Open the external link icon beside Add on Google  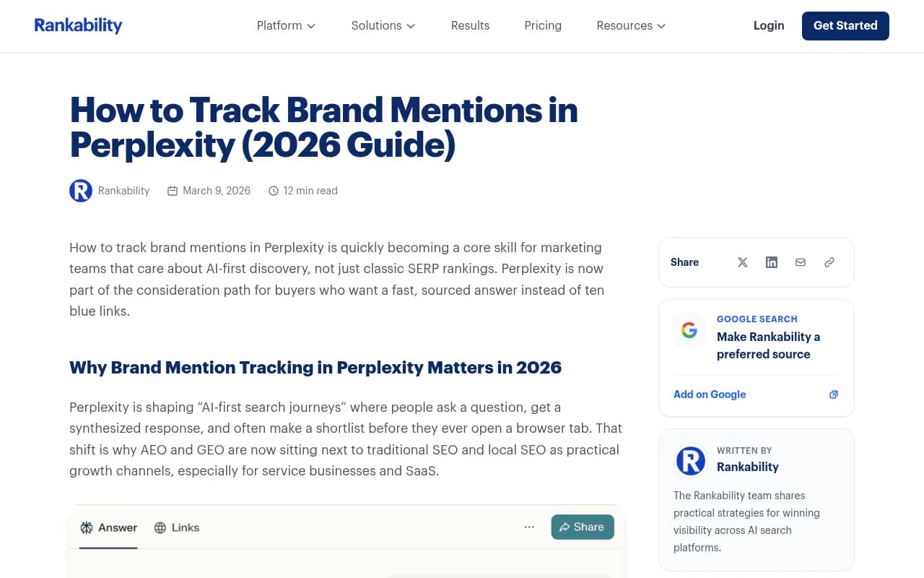tap(834, 394)
